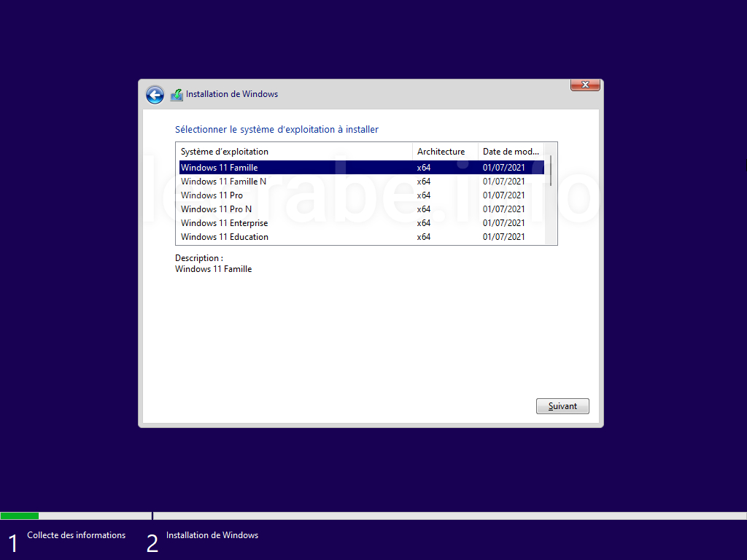Screen dimensions: 747x560
Task: Click the Windows setup icon in title bar
Action: pos(177,95)
